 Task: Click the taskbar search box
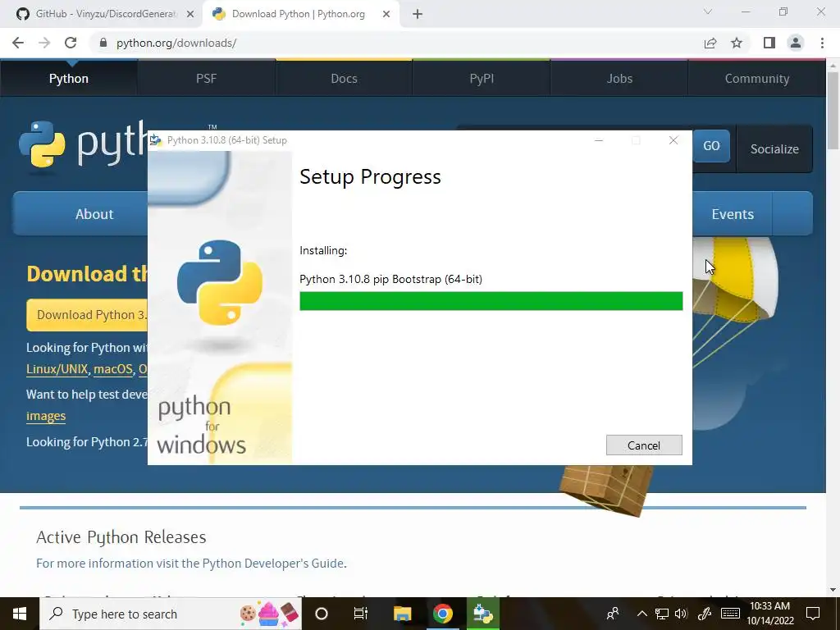[171, 614]
